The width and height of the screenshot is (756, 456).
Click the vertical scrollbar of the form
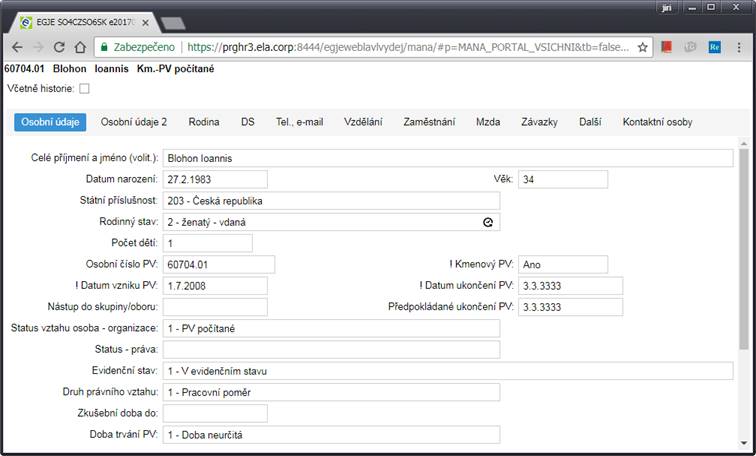[x=743, y=250]
